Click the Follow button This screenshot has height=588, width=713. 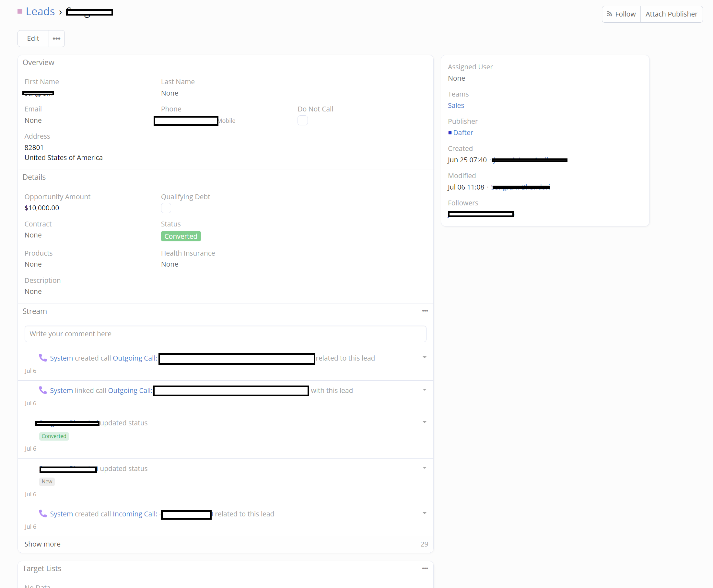click(621, 14)
